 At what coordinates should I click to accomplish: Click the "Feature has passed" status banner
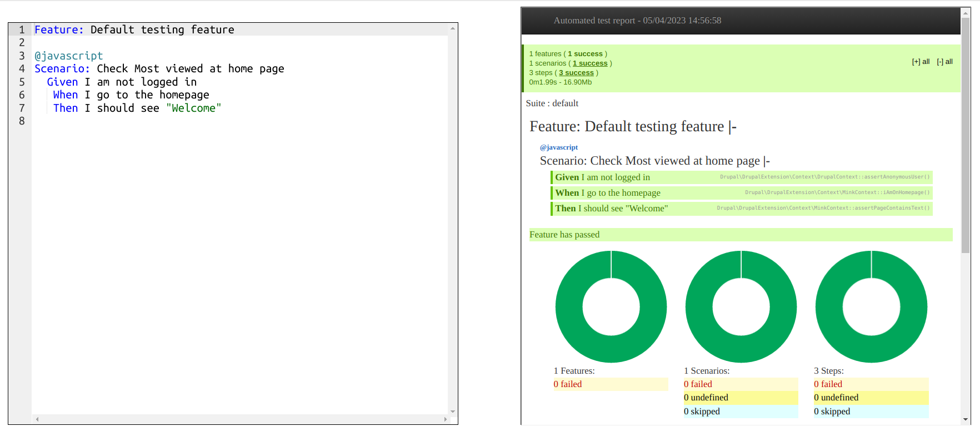pyautogui.click(x=741, y=235)
